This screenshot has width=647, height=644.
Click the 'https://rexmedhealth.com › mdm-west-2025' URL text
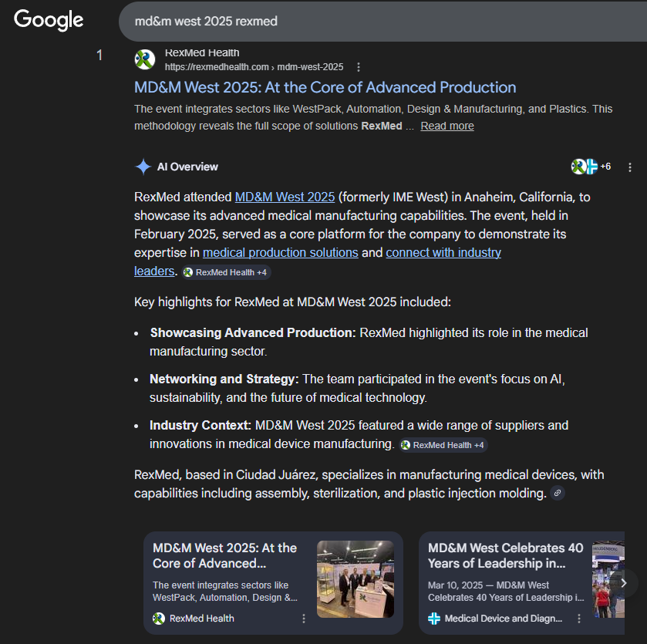254,67
